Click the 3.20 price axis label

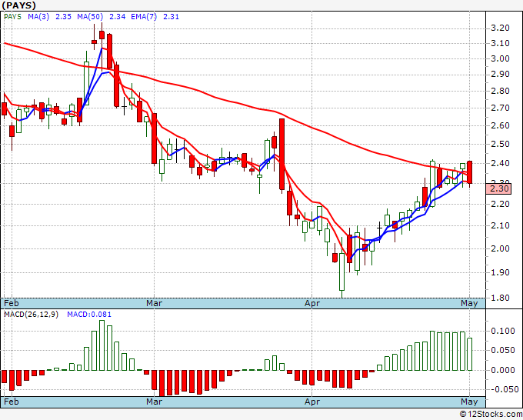[501, 28]
